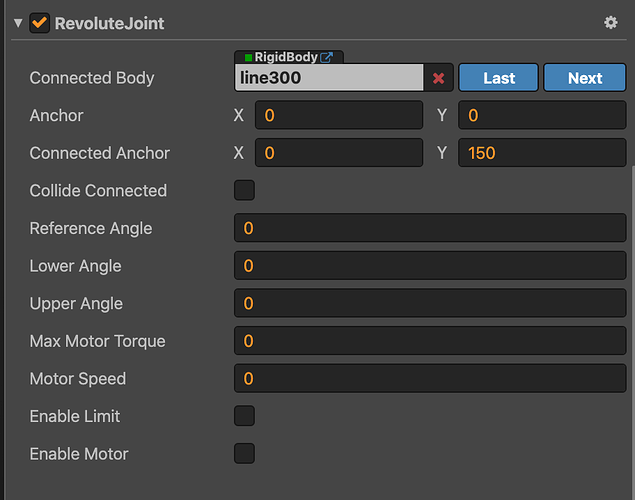The height and width of the screenshot is (500, 635).
Task: Click the Max Motor Torque field
Action: [x=430, y=341]
